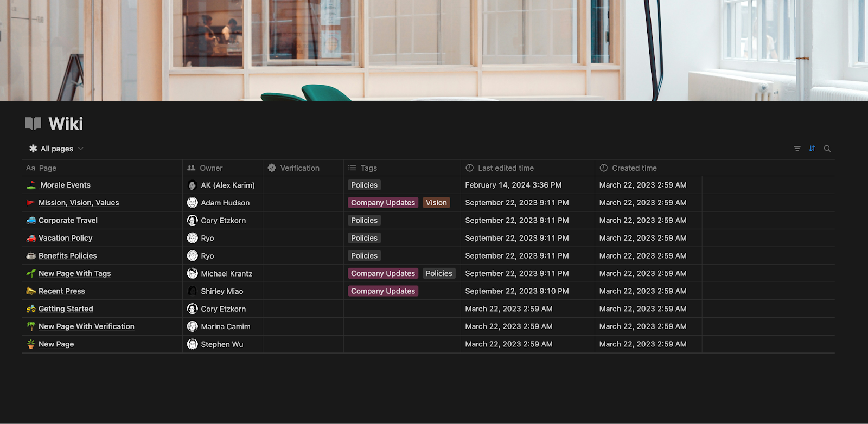This screenshot has width=868, height=424.
Task: Open the sort options icon
Action: tap(812, 149)
